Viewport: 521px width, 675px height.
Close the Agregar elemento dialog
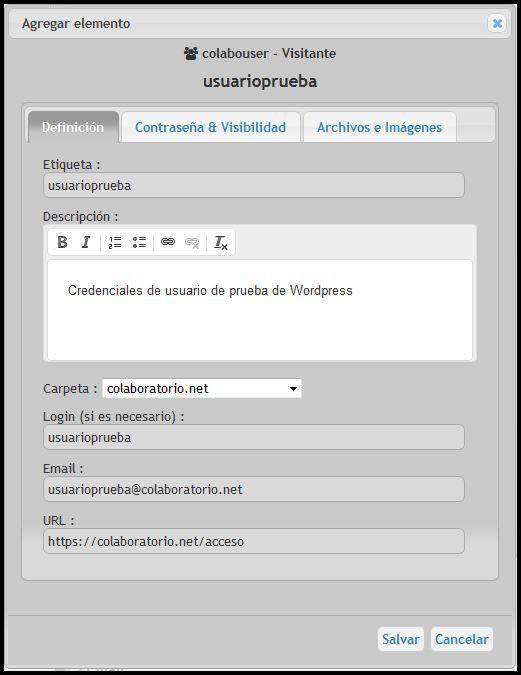click(x=497, y=23)
